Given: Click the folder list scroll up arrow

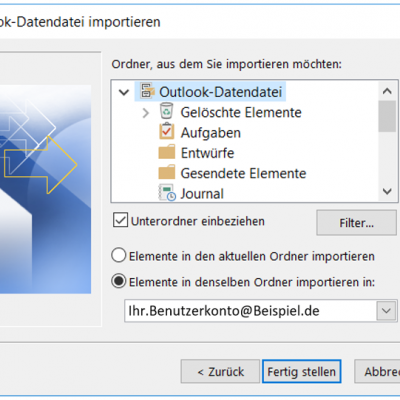Looking at the screenshot, I should (x=387, y=91).
